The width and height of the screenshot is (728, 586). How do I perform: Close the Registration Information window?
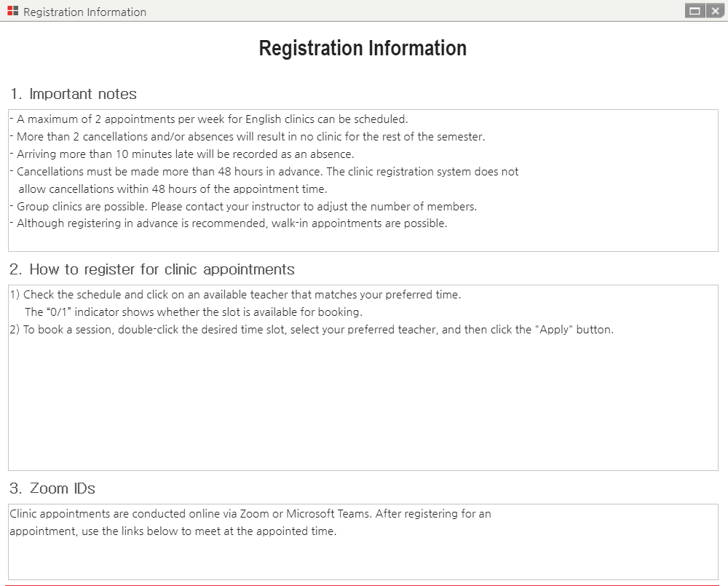click(x=715, y=11)
